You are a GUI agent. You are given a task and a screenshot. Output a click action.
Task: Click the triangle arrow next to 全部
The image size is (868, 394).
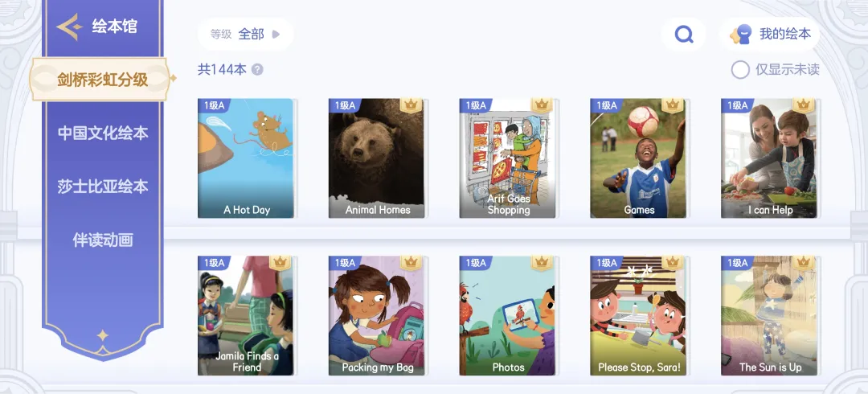(276, 35)
